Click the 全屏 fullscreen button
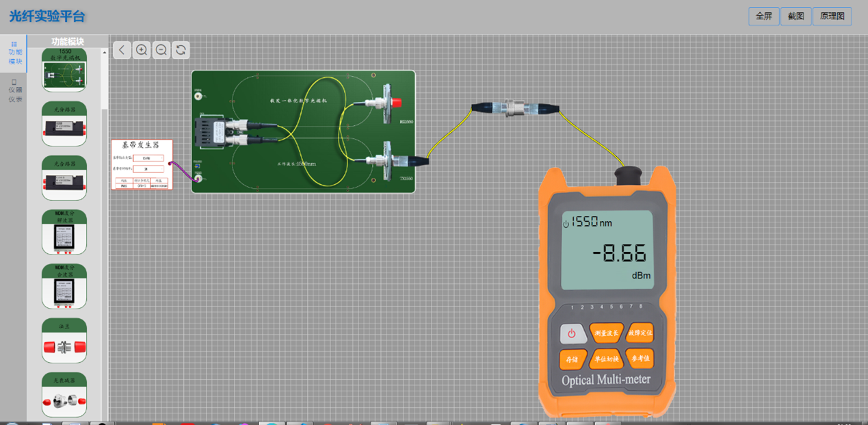This screenshot has width=868, height=425. 763,16
